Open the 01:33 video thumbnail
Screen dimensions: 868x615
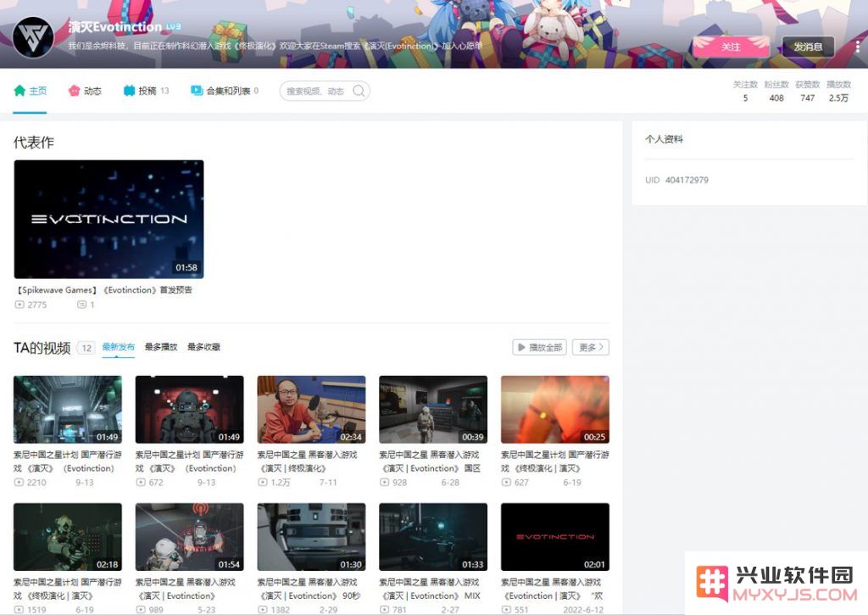pos(433,537)
